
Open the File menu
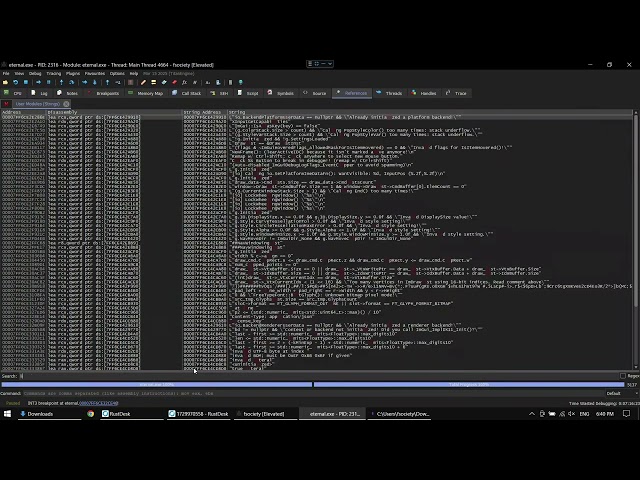click(x=6, y=73)
